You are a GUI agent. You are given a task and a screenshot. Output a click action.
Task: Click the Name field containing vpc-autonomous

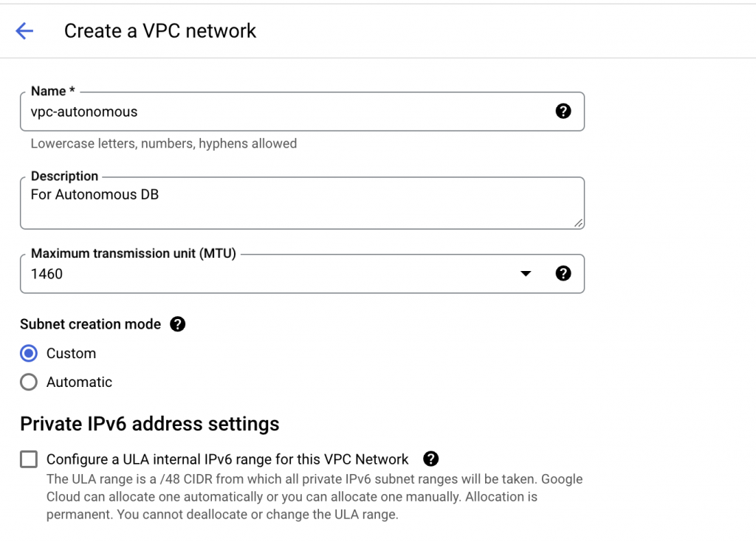click(x=302, y=112)
